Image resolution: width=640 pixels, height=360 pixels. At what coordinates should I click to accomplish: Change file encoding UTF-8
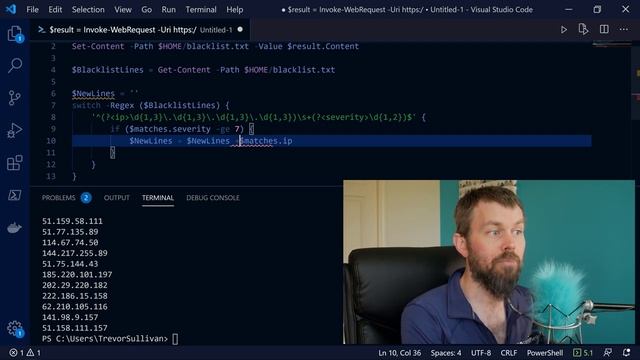click(481, 353)
